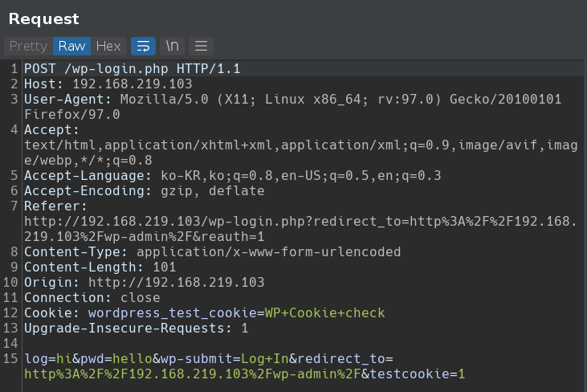Click the testcookie=1 body parameter
The width and height of the screenshot is (587, 392).
[418, 374]
